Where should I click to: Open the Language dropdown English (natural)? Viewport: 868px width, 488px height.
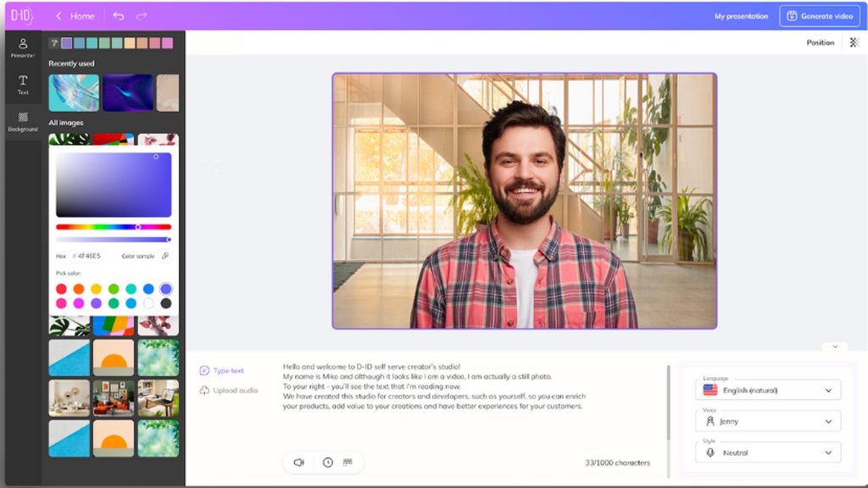click(768, 391)
